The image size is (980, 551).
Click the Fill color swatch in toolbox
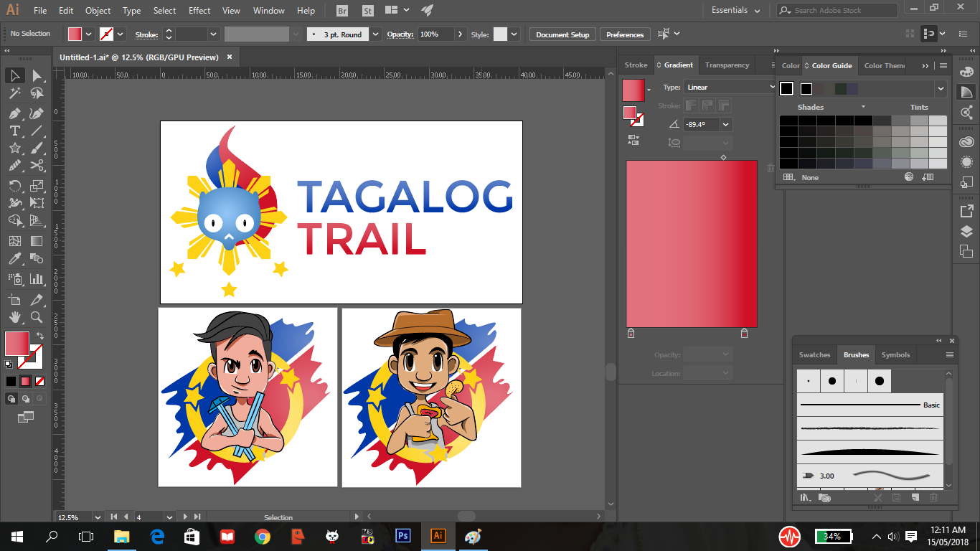[17, 344]
